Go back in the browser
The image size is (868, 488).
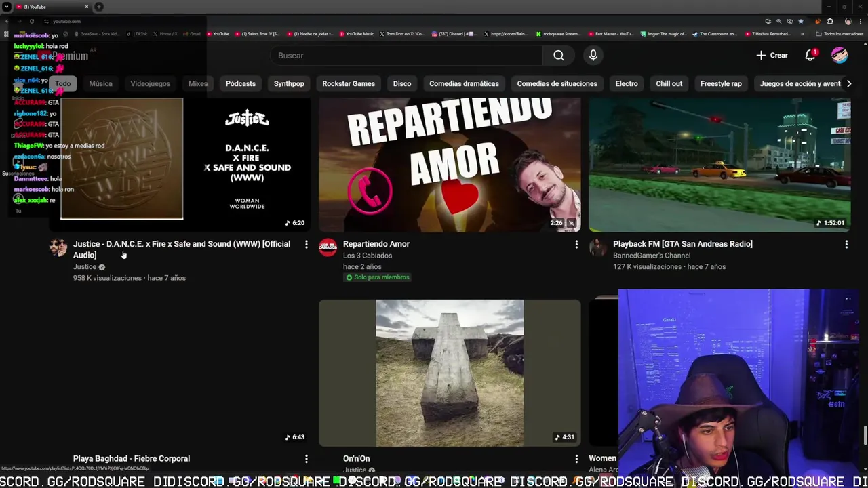click(x=7, y=21)
